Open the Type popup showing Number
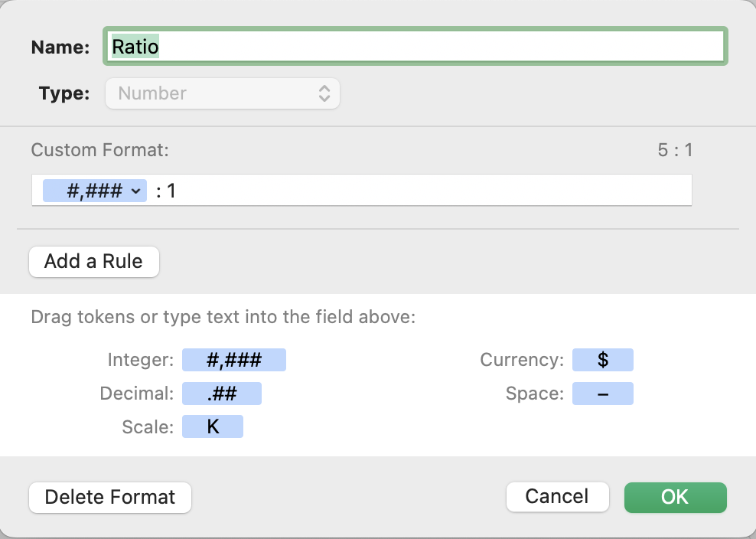This screenshot has width=756, height=539. click(x=222, y=93)
